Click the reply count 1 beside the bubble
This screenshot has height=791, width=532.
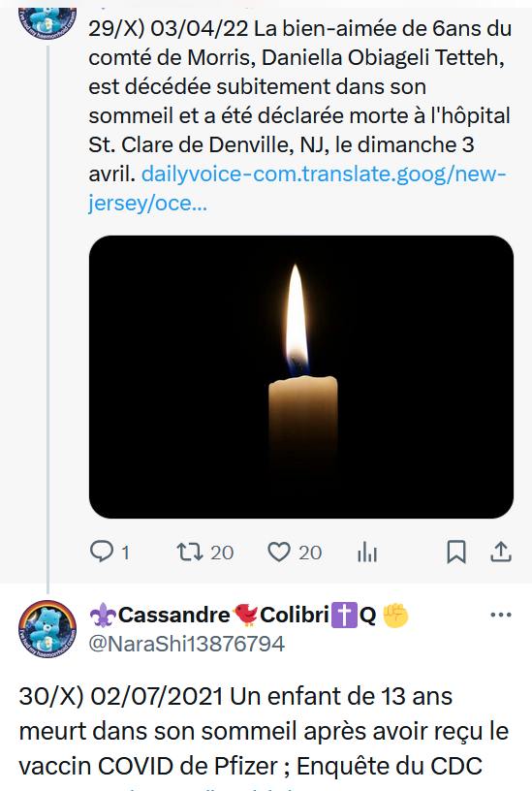pyautogui.click(x=125, y=553)
